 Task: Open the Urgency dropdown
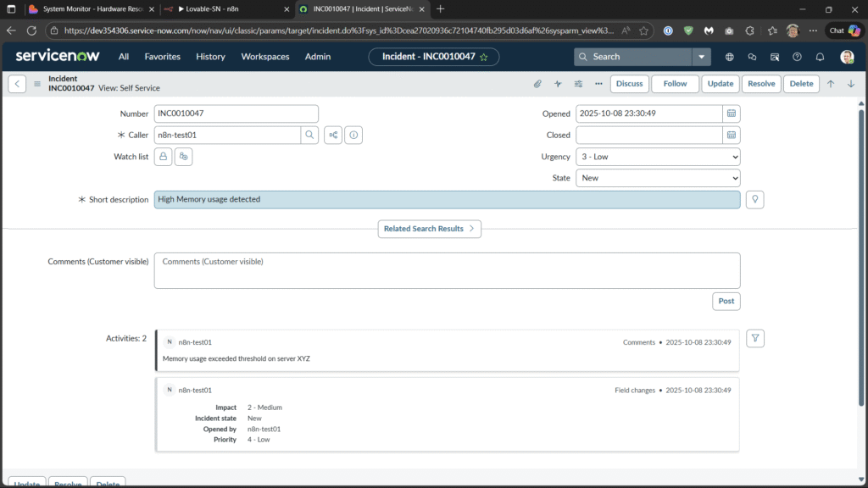[x=657, y=157]
